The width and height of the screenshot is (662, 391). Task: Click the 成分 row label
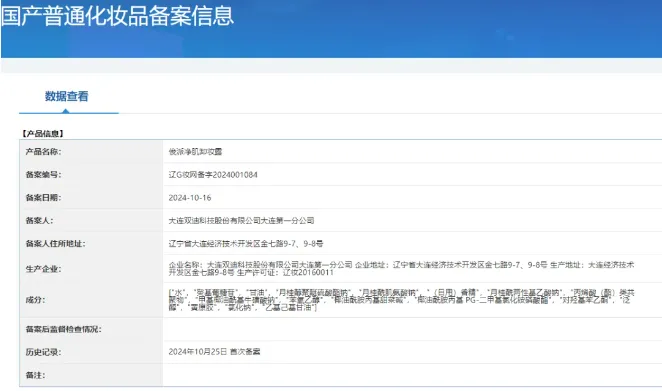[x=35, y=300]
